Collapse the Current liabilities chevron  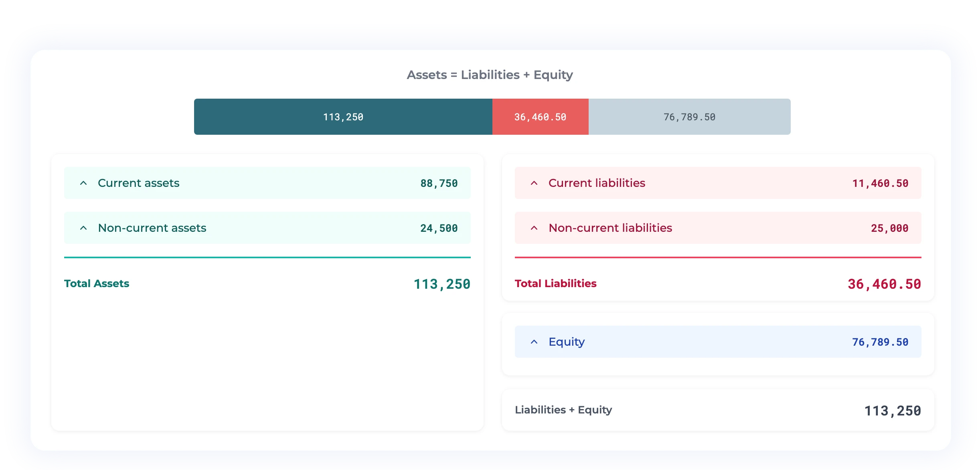534,183
